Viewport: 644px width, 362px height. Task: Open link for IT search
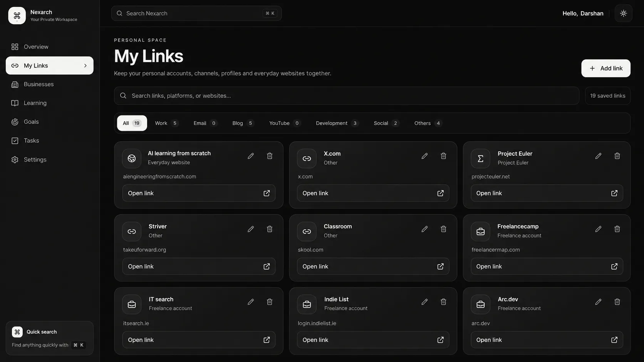[x=199, y=340]
